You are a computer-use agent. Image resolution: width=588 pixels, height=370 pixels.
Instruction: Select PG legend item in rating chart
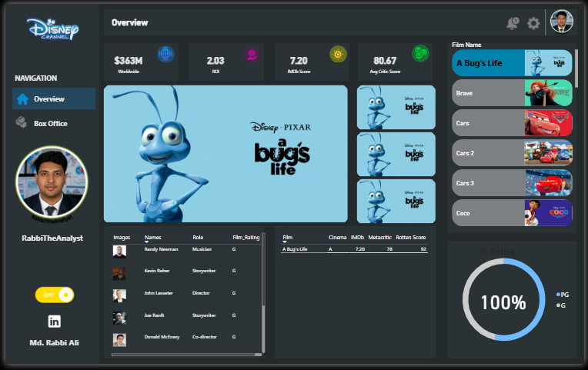[x=563, y=295]
